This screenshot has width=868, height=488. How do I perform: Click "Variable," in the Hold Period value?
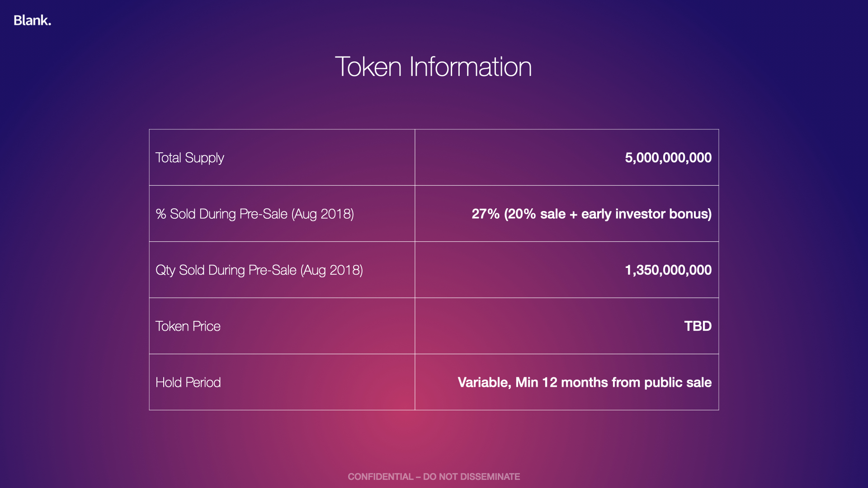coord(484,383)
